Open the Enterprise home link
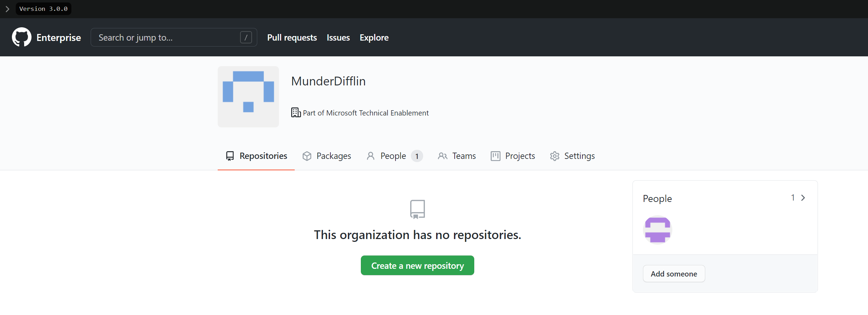 tap(58, 37)
